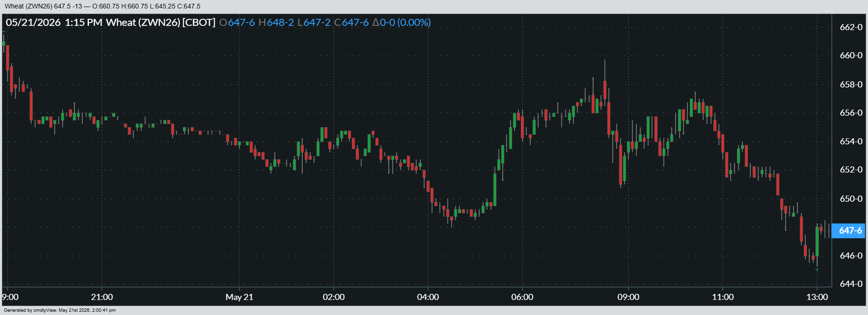This screenshot has width=868, height=315.
Task: Click the 05/21/2026 date in chart header
Action: point(33,22)
